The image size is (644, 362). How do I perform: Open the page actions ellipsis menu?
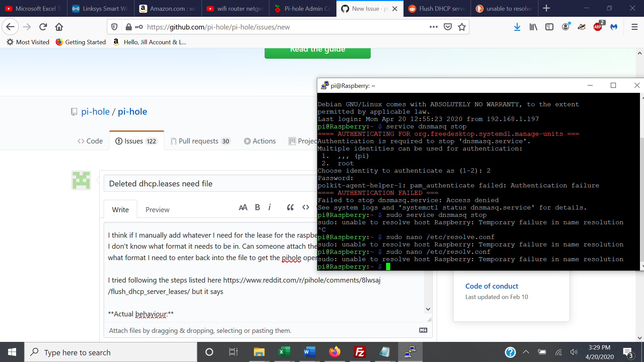[434, 27]
